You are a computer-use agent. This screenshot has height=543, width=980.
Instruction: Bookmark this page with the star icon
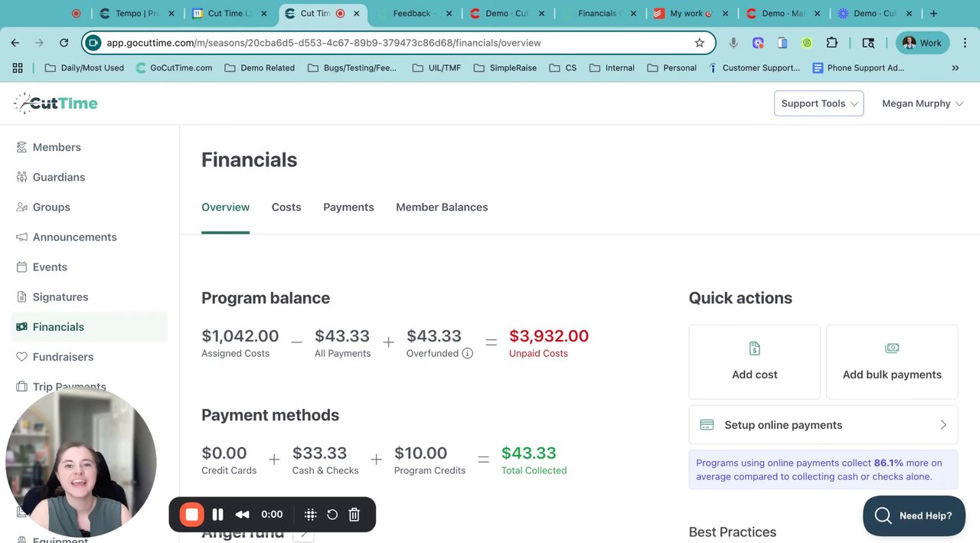699,43
